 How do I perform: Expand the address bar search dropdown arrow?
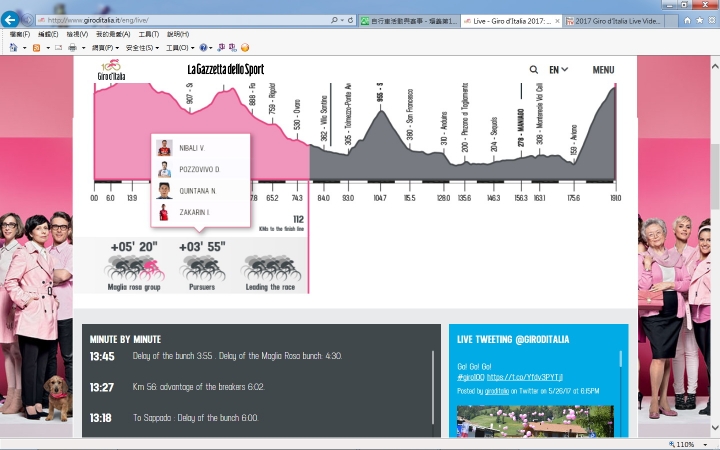[342, 20]
